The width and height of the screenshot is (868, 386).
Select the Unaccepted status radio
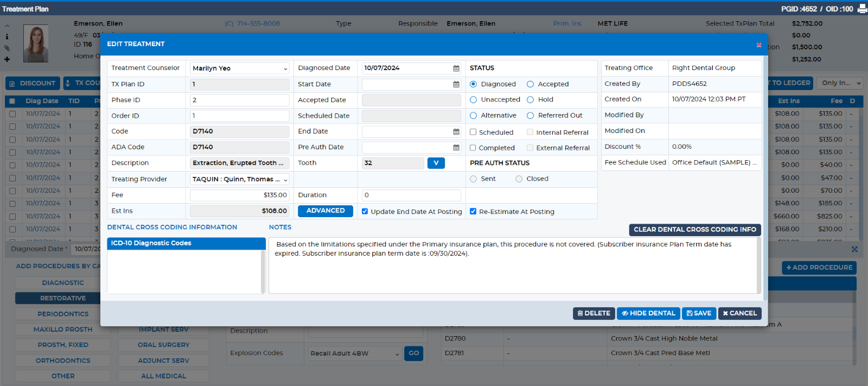[x=474, y=100]
